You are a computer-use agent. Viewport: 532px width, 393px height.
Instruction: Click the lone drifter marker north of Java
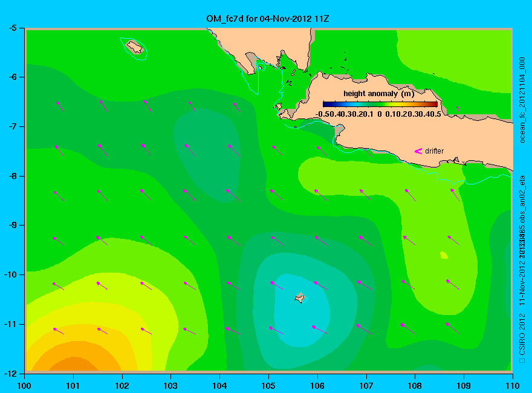click(x=458, y=108)
